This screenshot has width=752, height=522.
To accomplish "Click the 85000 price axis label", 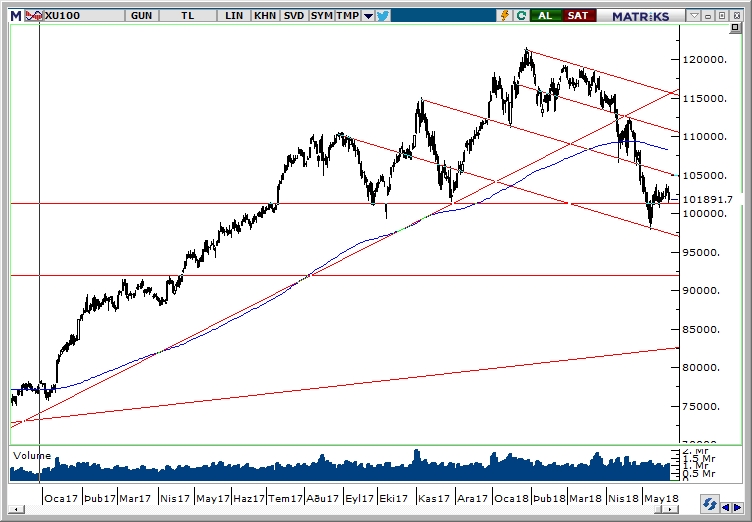I will click(701, 330).
